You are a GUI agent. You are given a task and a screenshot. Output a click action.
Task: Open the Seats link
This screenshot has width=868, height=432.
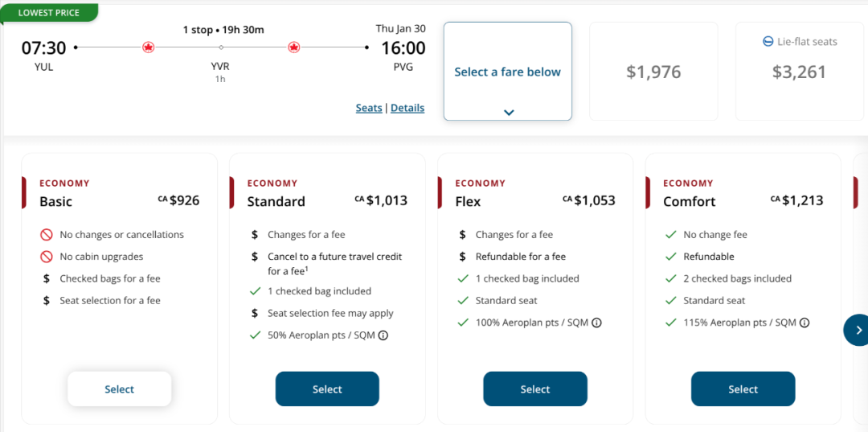pyautogui.click(x=369, y=108)
